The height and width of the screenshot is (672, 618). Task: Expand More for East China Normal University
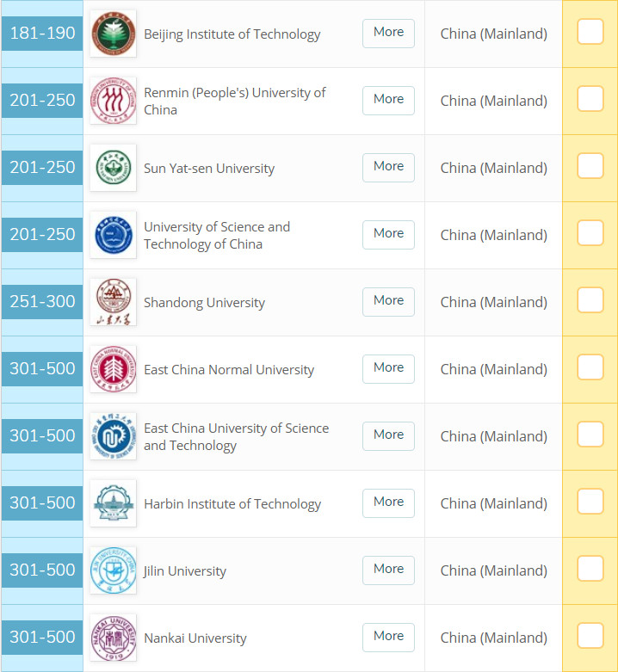coord(388,368)
